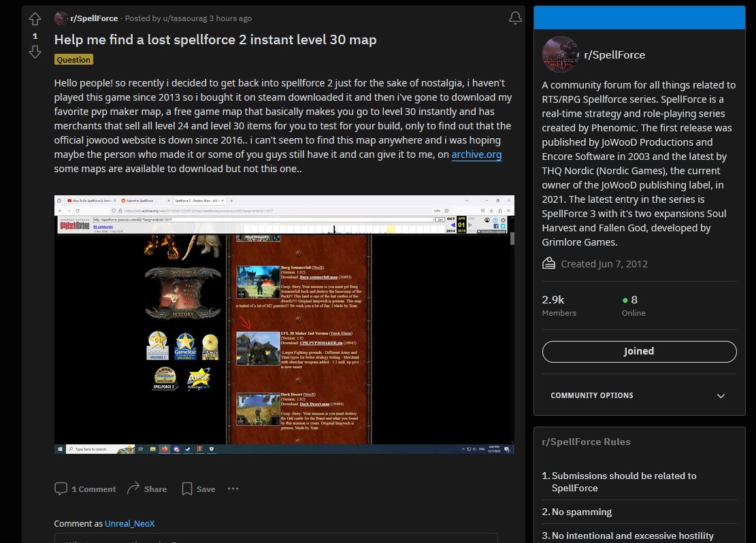
Task: Downvote the SpellForce post
Action: 35,52
